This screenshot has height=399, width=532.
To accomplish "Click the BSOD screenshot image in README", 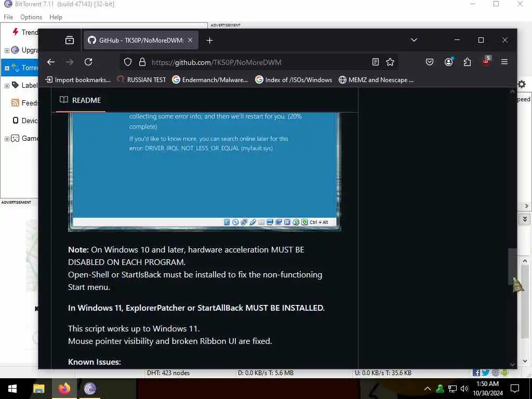I will point(205,171).
